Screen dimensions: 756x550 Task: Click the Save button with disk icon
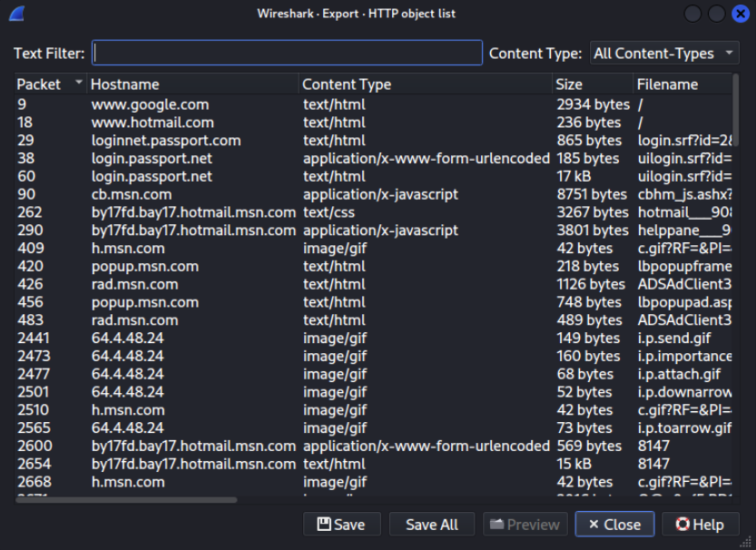[324, 525]
